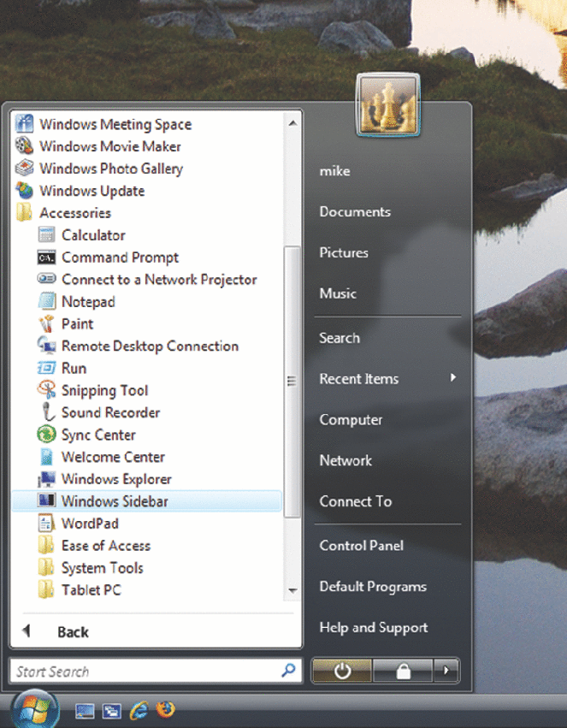Open shutdown options arrow beside lock button
Viewport: 567px width, 728px height.
click(446, 672)
